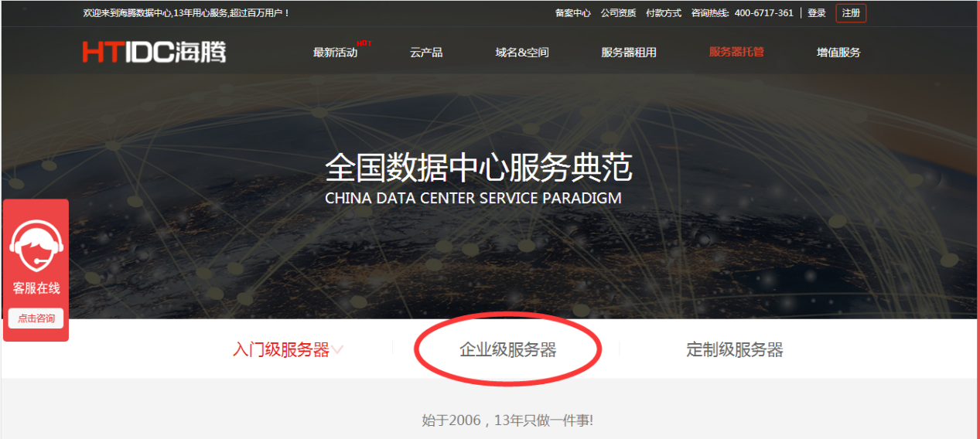Open the 增值服务 navigation menu
The height and width of the screenshot is (439, 980).
838,53
